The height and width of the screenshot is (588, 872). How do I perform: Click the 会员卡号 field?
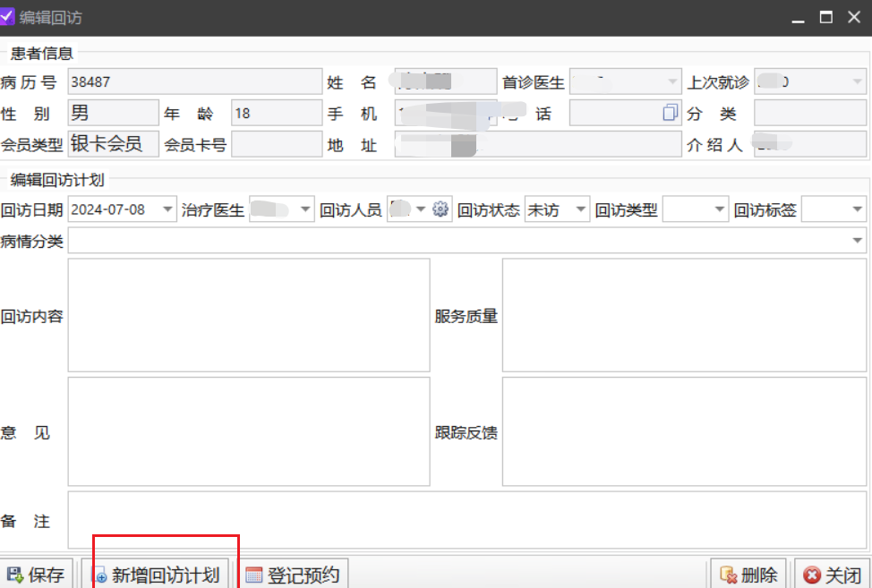[x=277, y=144]
